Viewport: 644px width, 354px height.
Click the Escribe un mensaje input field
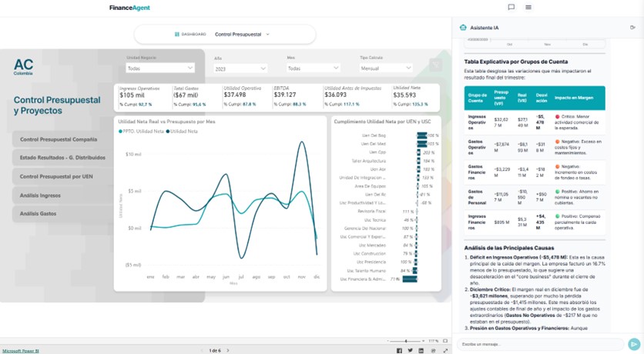[x=539, y=344]
